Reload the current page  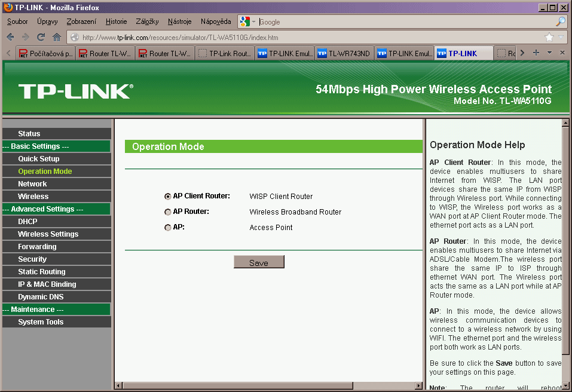(41, 37)
